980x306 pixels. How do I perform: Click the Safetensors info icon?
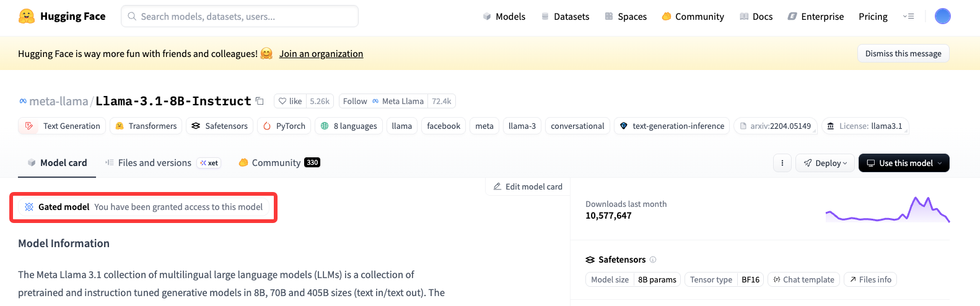653,260
